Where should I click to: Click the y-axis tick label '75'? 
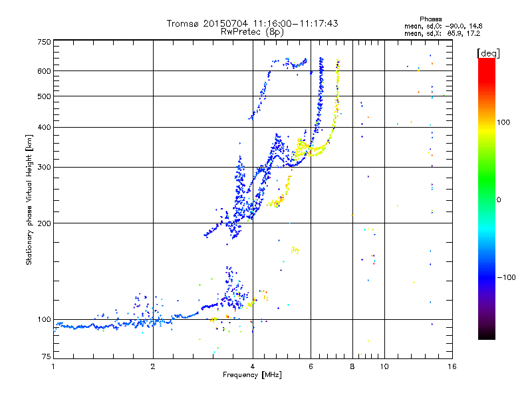(47, 356)
